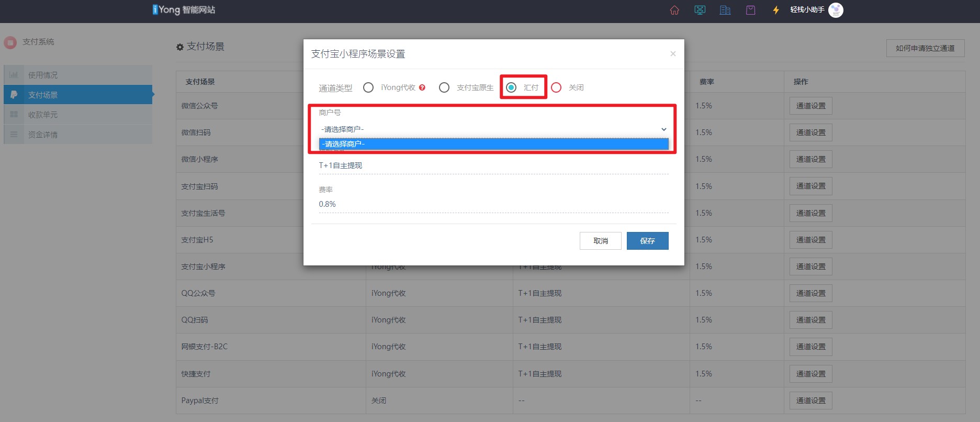Image resolution: width=980 pixels, height=422 pixels.
Task: Click 1.5% rate in the 微信扫码 row
Action: 704,132
